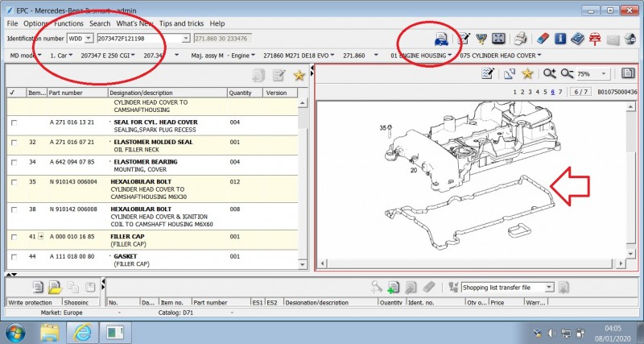Open the 207347 E 250 CGI model dropdown
644x344 pixels.
point(108,56)
